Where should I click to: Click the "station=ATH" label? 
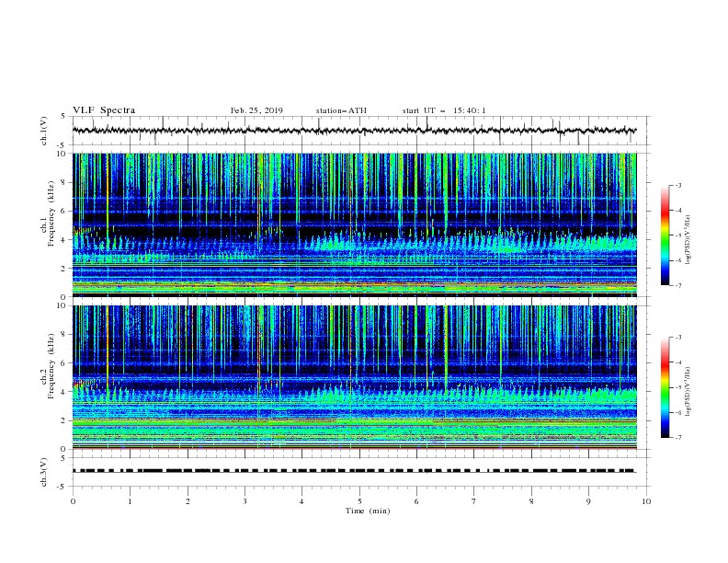pos(341,110)
